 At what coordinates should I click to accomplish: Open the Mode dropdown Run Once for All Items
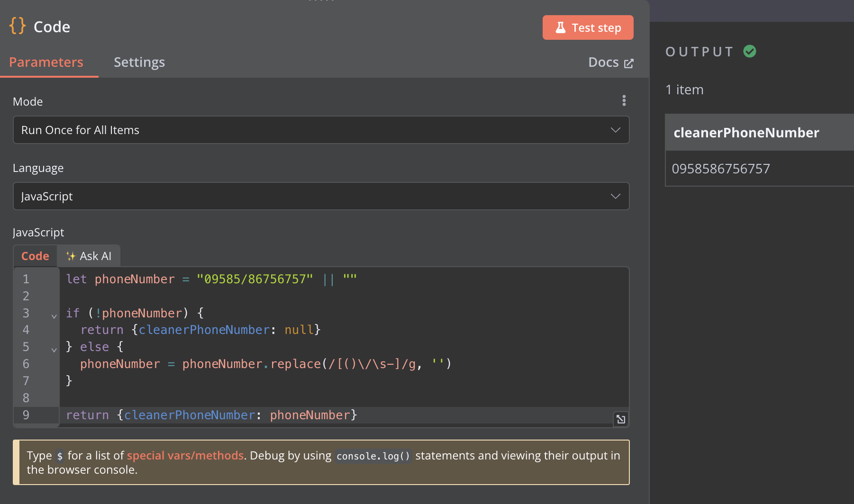[x=321, y=130]
